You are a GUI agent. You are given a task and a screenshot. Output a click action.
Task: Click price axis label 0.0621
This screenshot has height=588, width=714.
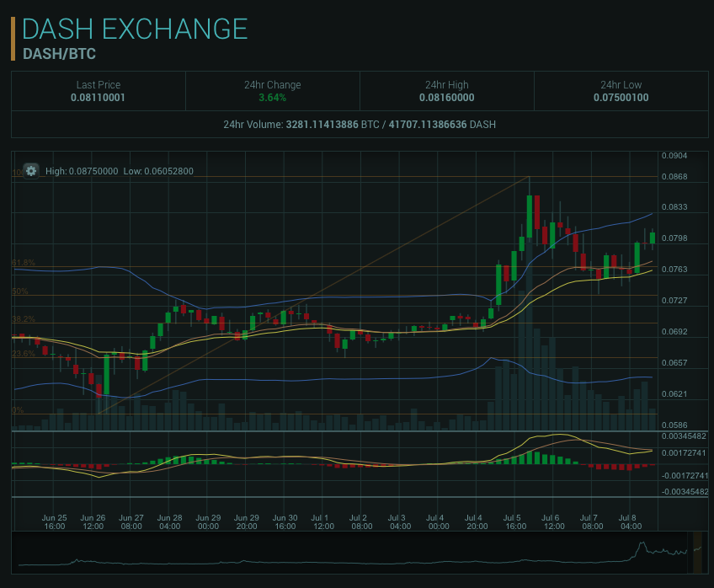pyautogui.click(x=674, y=394)
